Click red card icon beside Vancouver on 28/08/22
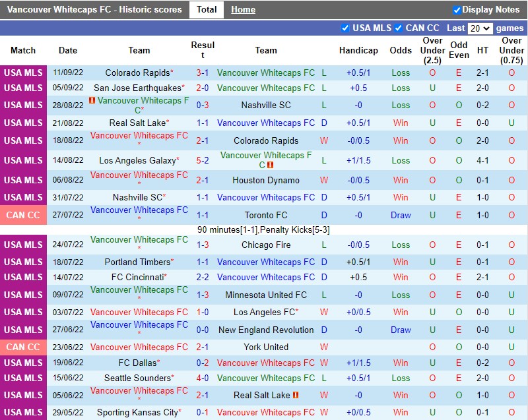This screenshot has height=420, width=528. 92,100
